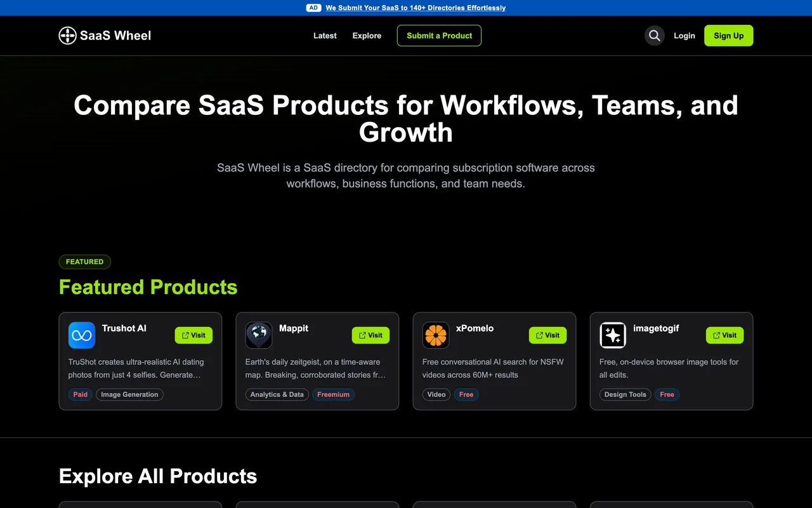The width and height of the screenshot is (812, 508).
Task: Click Mappit description about Earth's zeitgeist
Action: 315,368
